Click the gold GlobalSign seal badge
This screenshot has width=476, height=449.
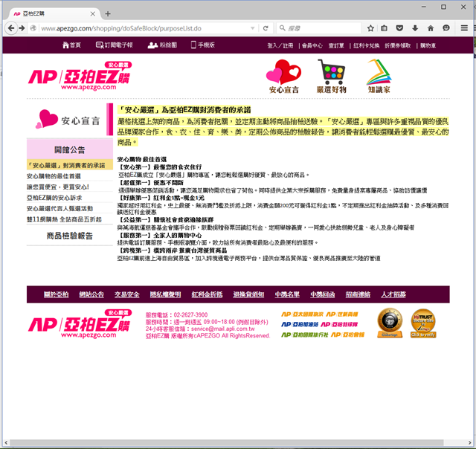click(x=390, y=323)
